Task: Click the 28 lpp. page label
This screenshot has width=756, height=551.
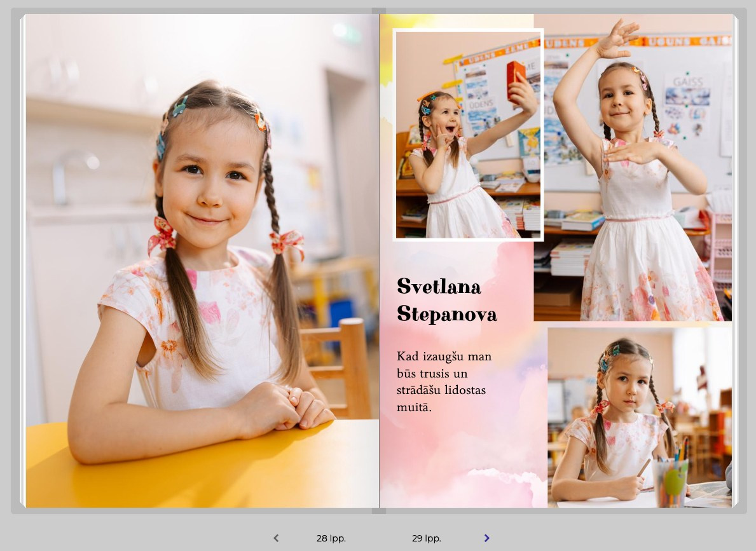Action: click(x=331, y=538)
